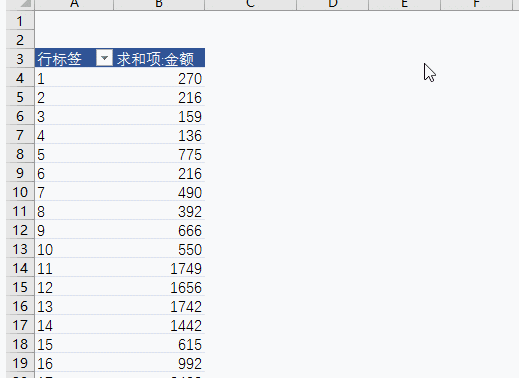Select column E header
519x378 pixels.
tap(405, 5)
